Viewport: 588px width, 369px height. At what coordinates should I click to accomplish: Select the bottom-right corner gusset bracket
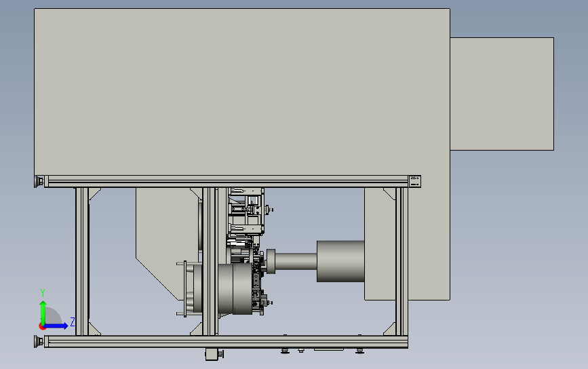point(389,329)
